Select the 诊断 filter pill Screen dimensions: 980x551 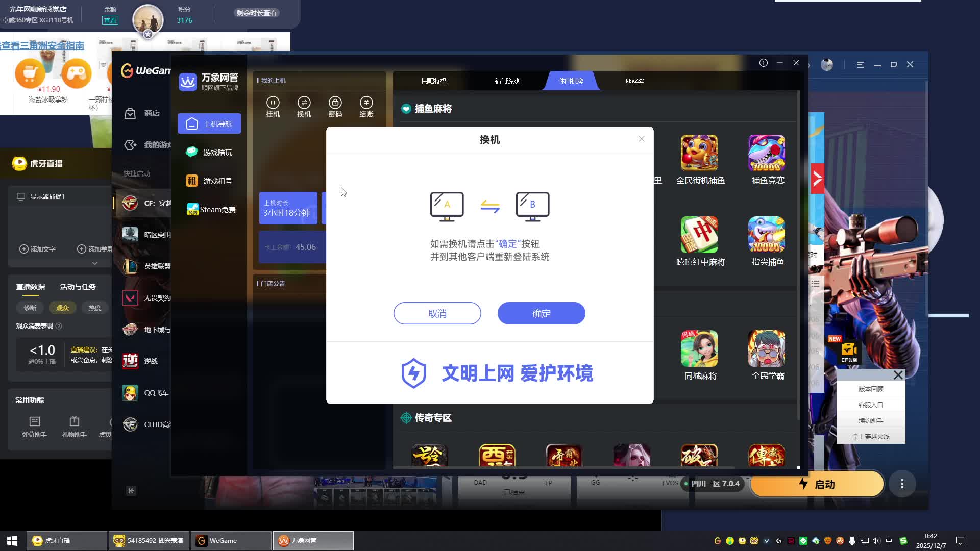(30, 308)
